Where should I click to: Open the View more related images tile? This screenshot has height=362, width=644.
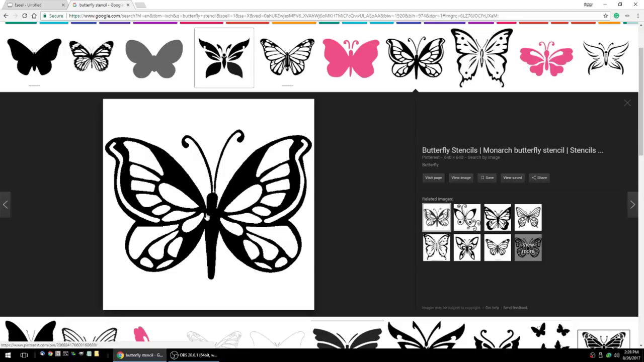point(528,247)
